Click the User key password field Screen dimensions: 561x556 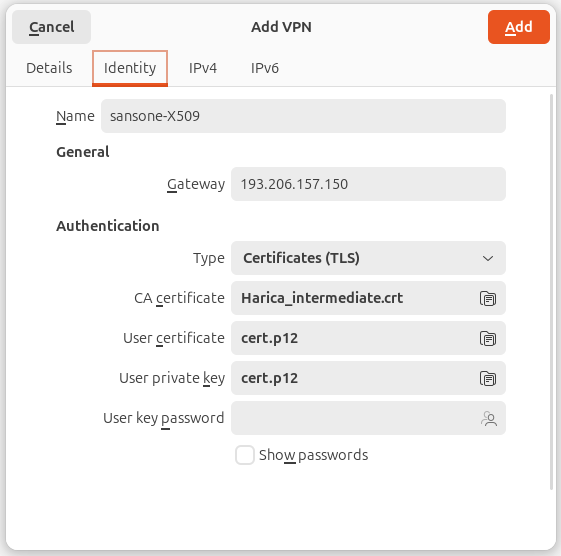368,418
